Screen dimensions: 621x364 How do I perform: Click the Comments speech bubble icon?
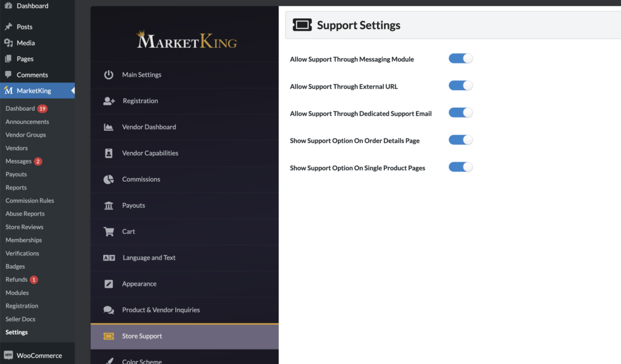(x=8, y=74)
